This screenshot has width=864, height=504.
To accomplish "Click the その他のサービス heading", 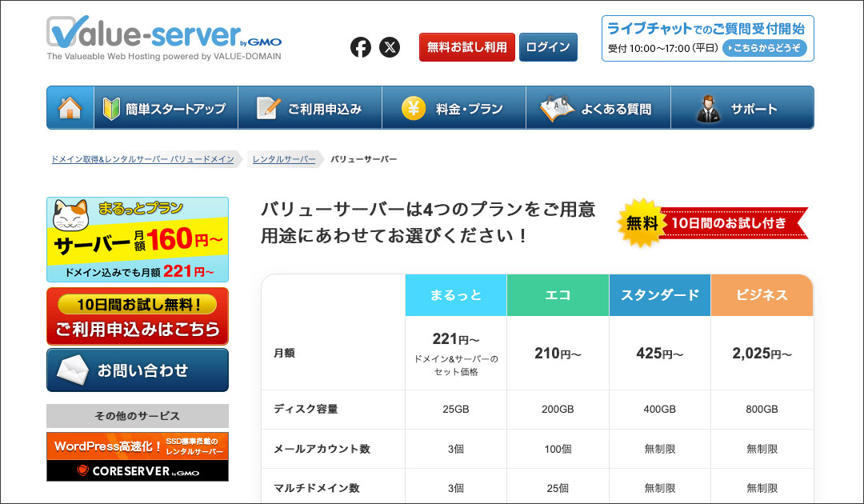I will [x=138, y=416].
